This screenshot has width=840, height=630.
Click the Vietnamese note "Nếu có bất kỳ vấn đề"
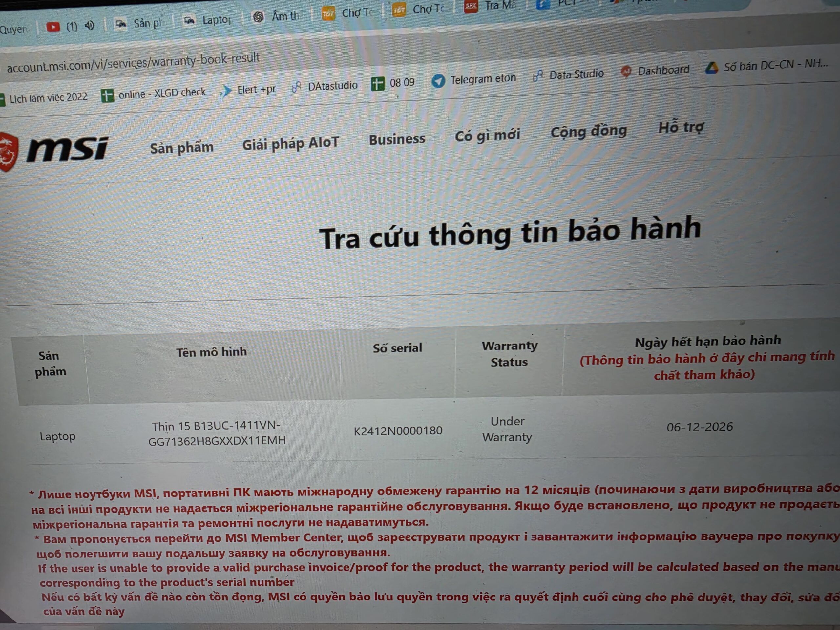pyautogui.click(x=440, y=604)
